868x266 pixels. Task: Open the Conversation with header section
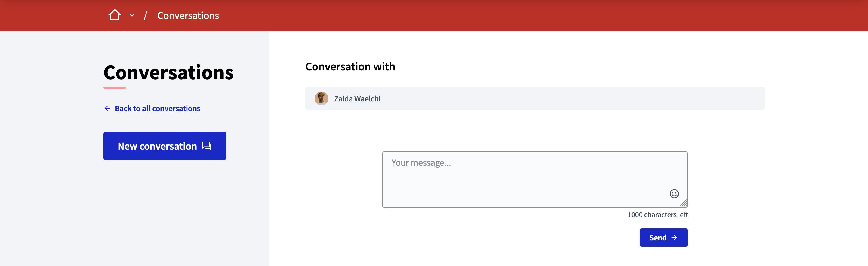pyautogui.click(x=350, y=66)
